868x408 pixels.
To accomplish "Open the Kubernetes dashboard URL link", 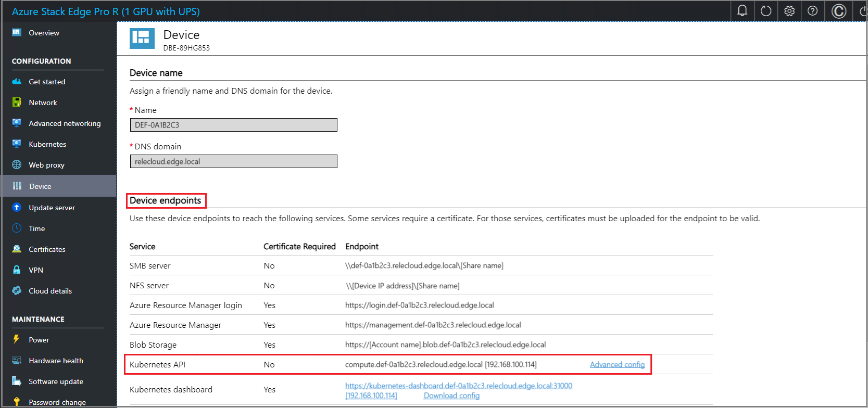I will [x=459, y=386].
